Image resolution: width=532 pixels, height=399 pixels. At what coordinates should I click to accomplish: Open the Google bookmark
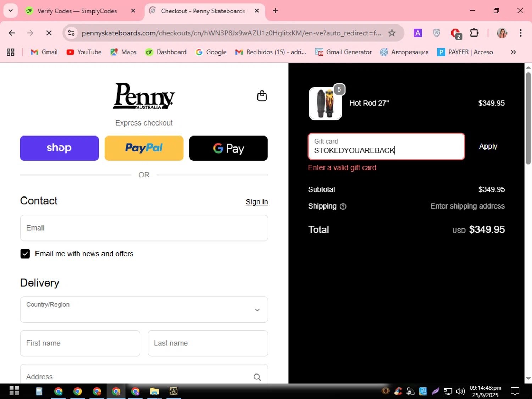coord(211,52)
